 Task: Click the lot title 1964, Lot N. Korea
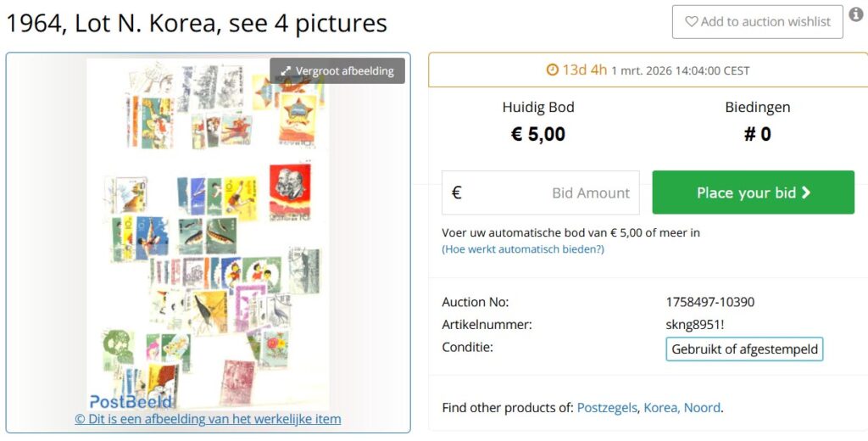[x=197, y=23]
